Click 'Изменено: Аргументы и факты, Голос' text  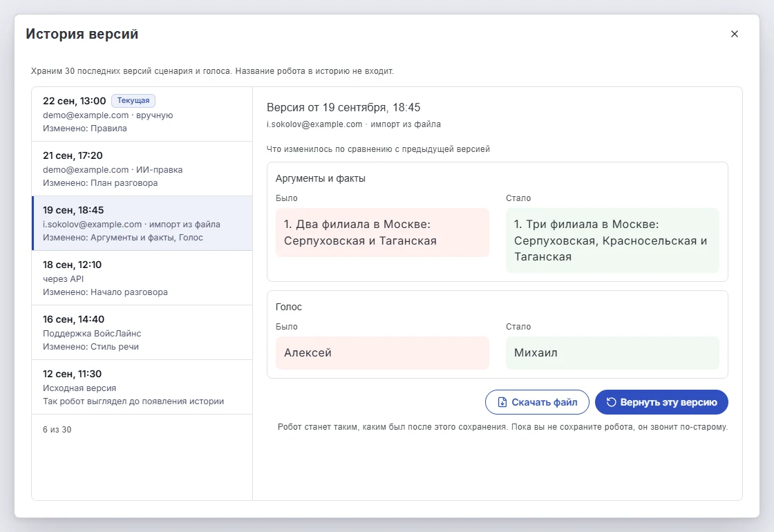coord(123,238)
